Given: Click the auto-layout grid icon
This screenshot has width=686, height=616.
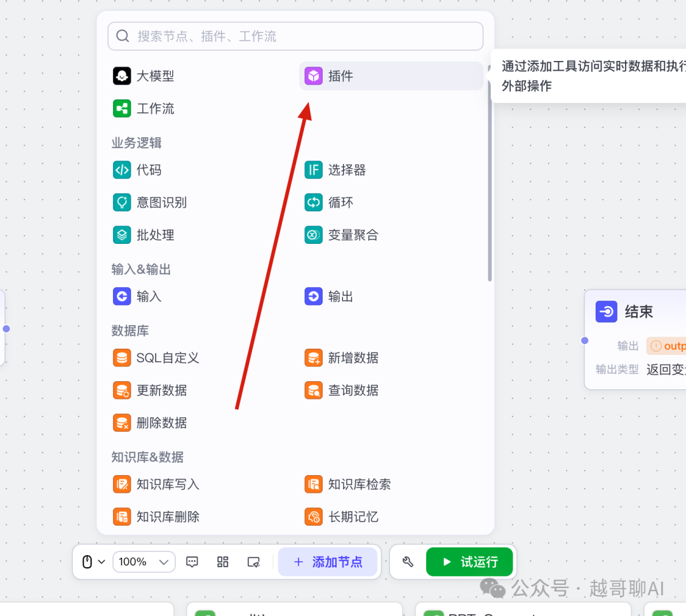Looking at the screenshot, I should [223, 562].
